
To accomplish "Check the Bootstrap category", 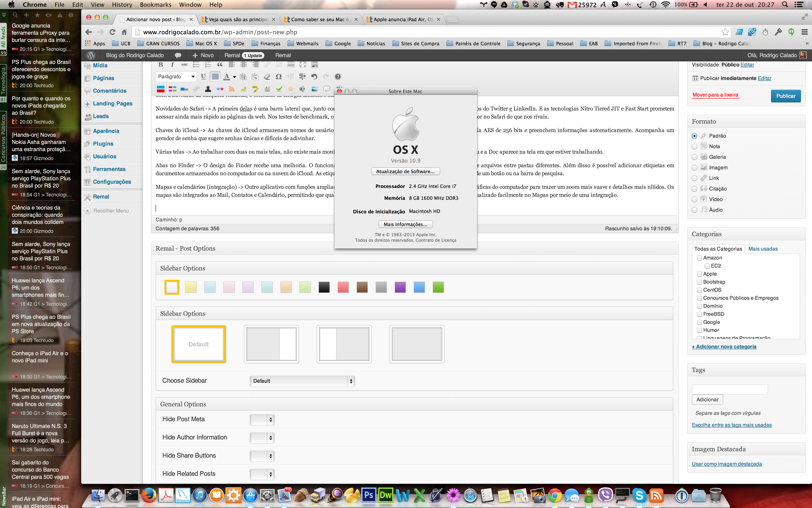I will tap(700, 282).
